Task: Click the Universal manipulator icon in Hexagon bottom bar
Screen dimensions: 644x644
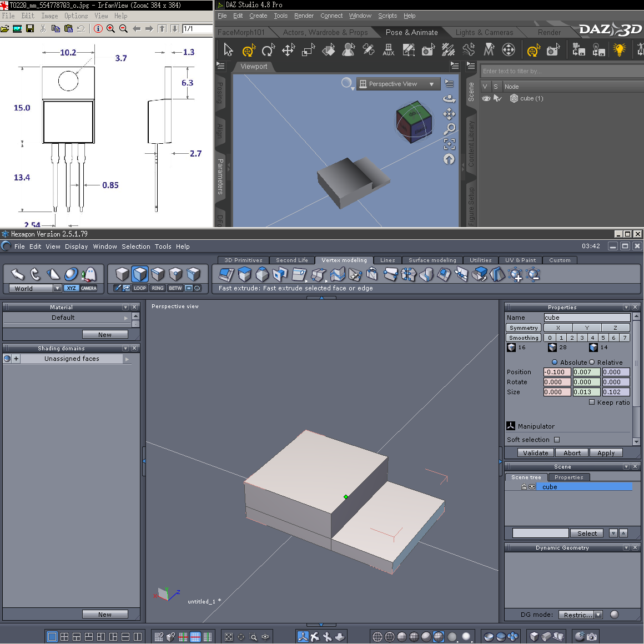Action: (x=303, y=637)
